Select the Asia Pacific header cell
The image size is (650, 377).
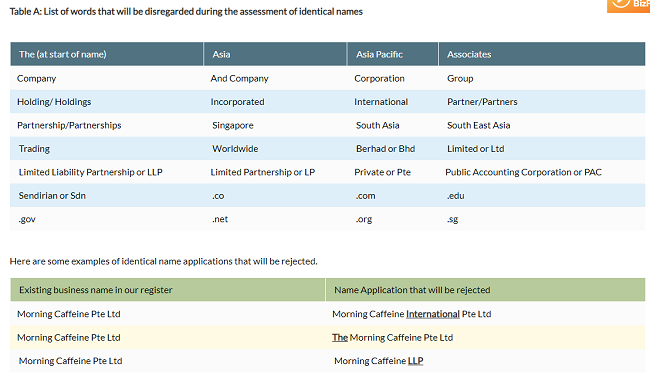tap(393, 54)
